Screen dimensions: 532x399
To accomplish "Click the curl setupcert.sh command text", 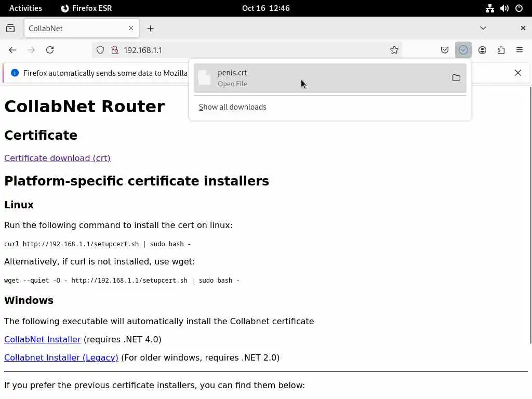I will click(x=97, y=244).
